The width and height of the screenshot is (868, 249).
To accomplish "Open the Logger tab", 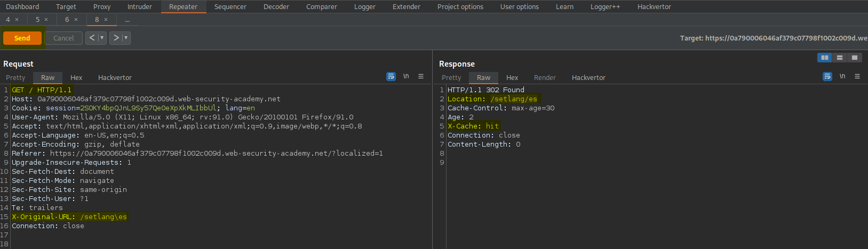I will [365, 6].
